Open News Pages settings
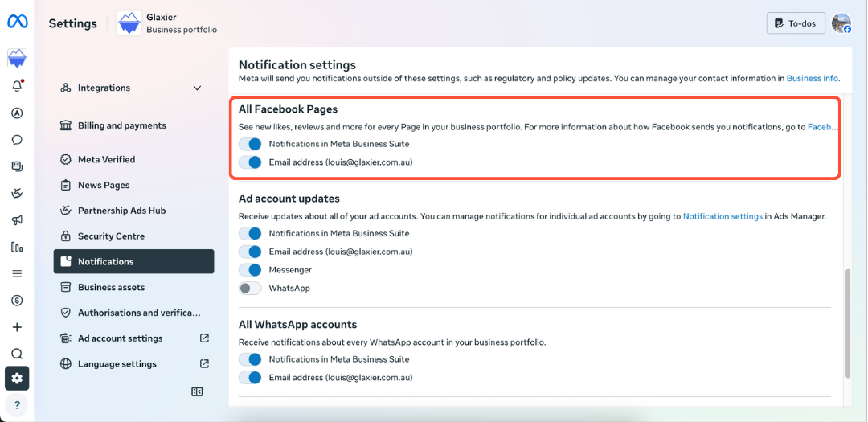 coord(133,185)
